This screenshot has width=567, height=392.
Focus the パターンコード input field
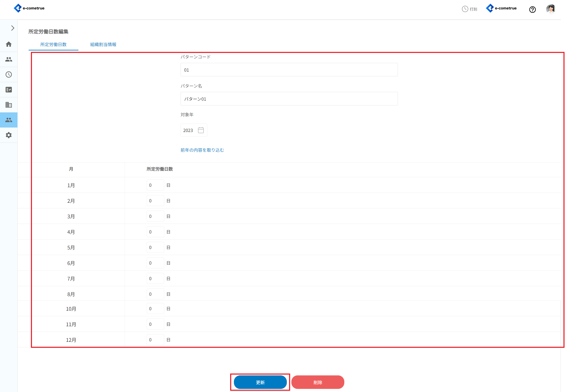coord(289,70)
